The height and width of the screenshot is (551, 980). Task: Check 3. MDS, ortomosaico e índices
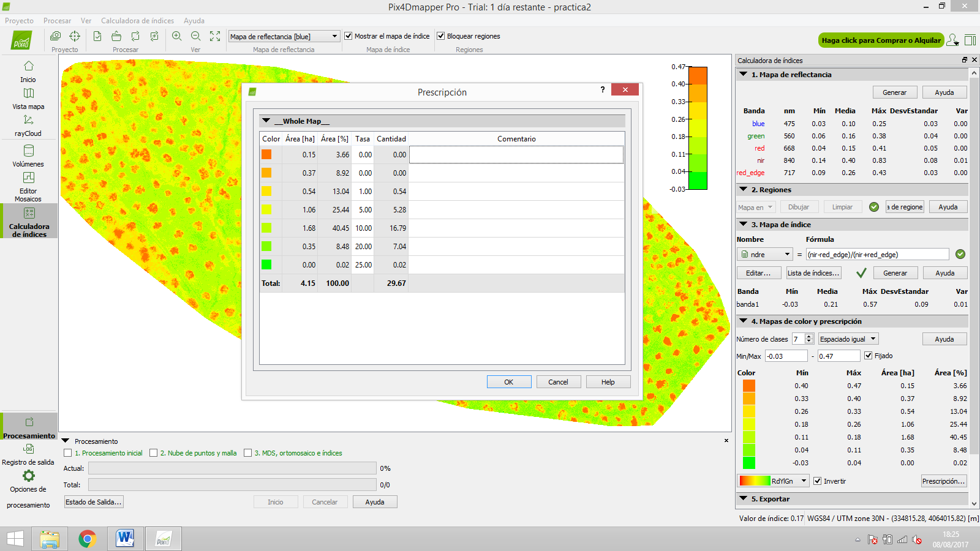tap(247, 453)
